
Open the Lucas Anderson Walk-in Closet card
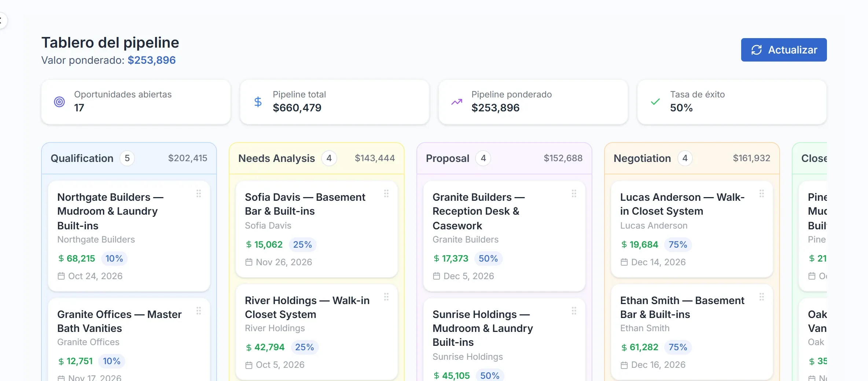point(692,229)
